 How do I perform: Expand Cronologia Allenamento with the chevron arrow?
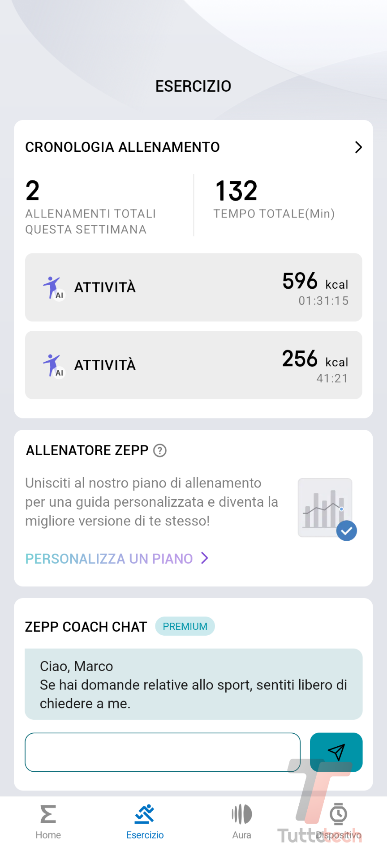pyautogui.click(x=358, y=147)
